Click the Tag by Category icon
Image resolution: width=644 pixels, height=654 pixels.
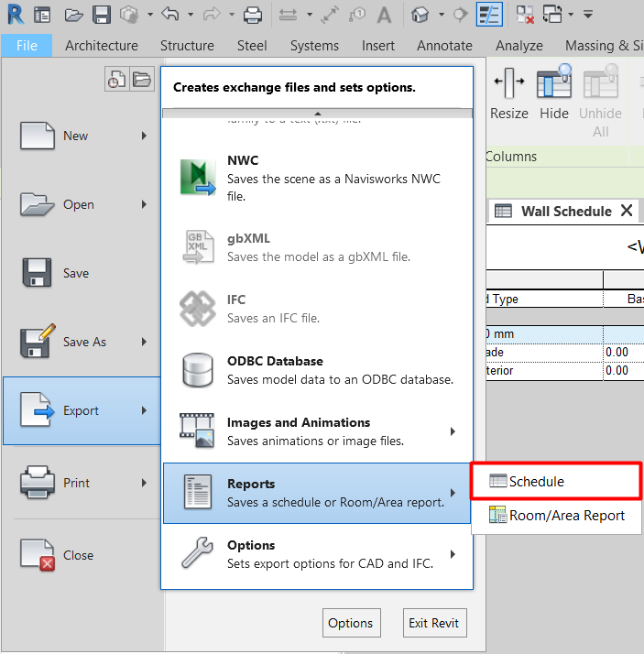357,15
